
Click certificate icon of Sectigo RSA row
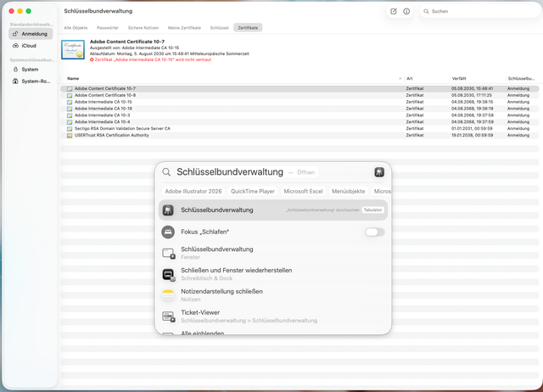70,129
